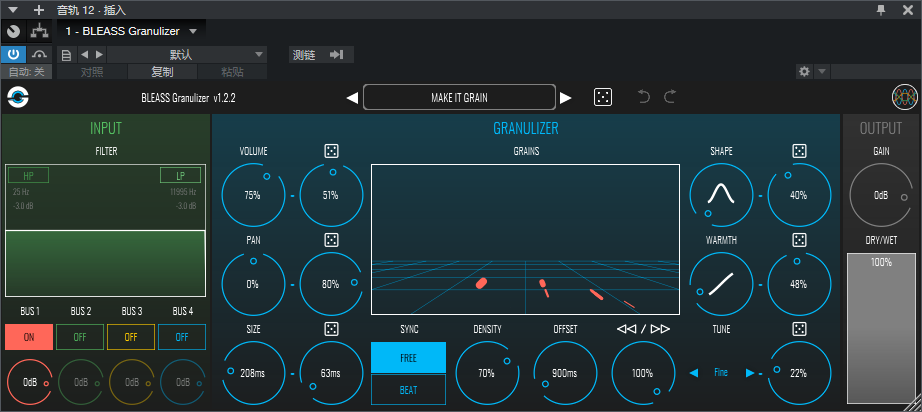Click the randomize-all dice icon beside preset name
The height and width of the screenshot is (412, 922).
(x=603, y=97)
